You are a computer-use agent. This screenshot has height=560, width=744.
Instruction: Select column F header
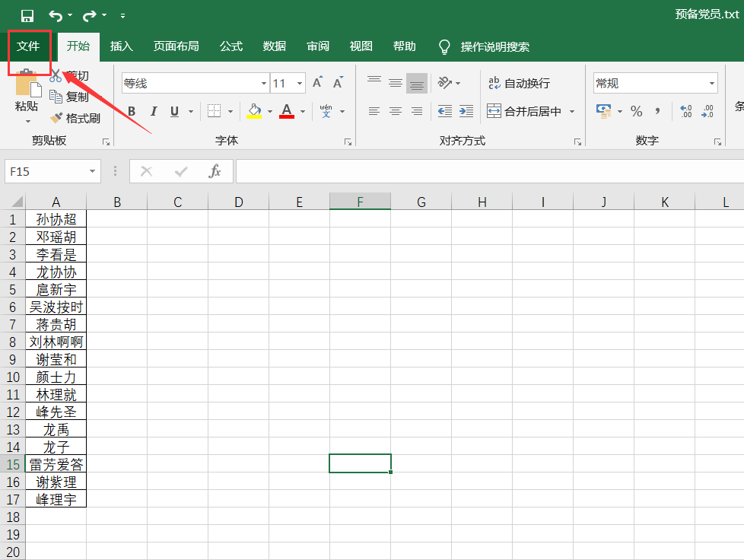tap(360, 202)
